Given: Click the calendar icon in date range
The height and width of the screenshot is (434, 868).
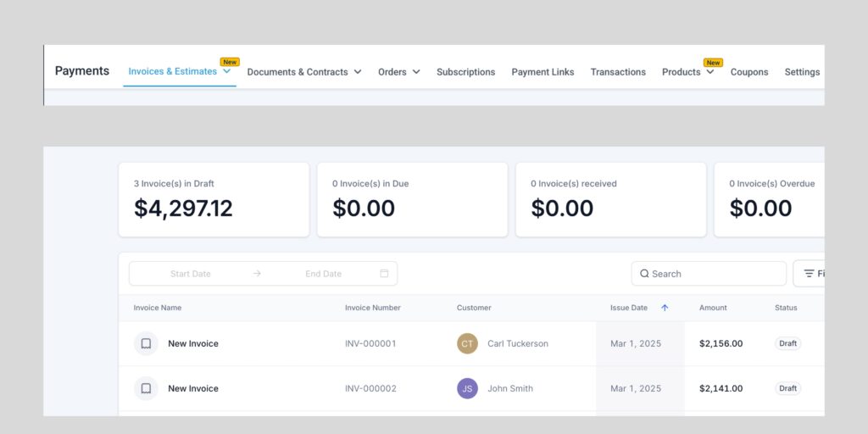Looking at the screenshot, I should point(384,273).
